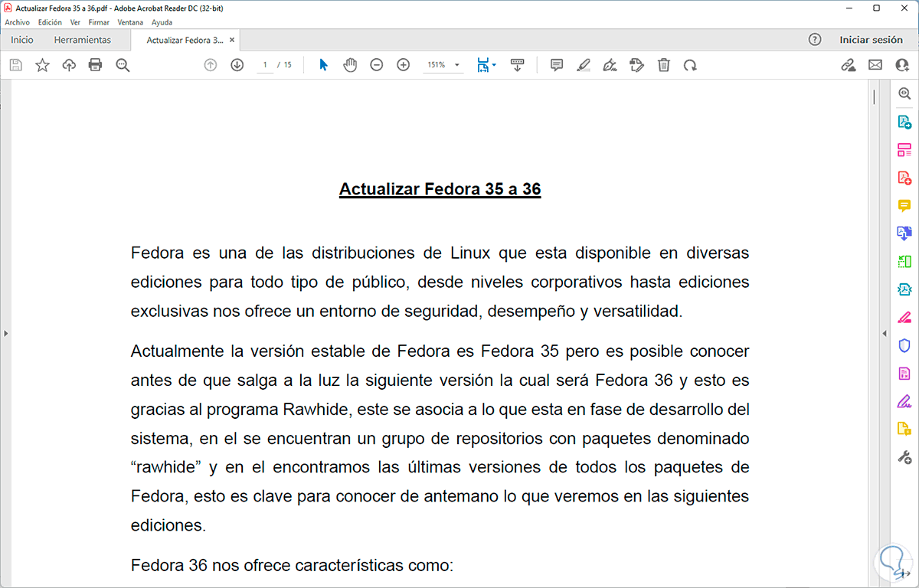
Task: Go to next page arrow
Action: point(237,65)
